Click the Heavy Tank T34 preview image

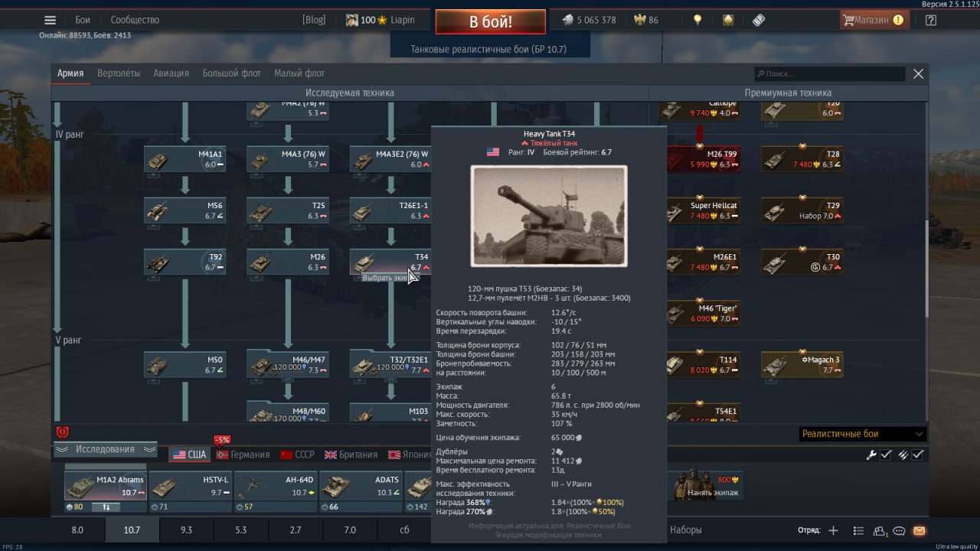click(x=549, y=216)
